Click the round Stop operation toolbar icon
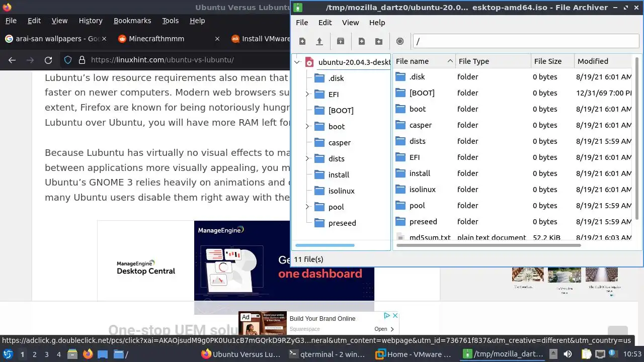 (400, 41)
